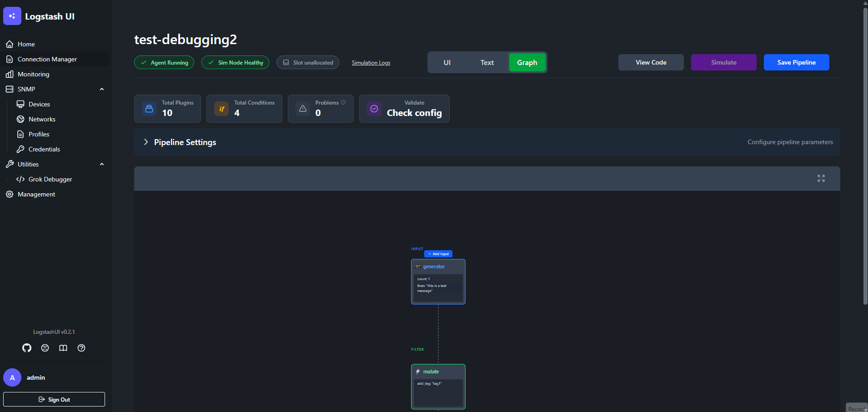Collapse the SNMP sidebar section
The height and width of the screenshot is (412, 868).
(102, 89)
